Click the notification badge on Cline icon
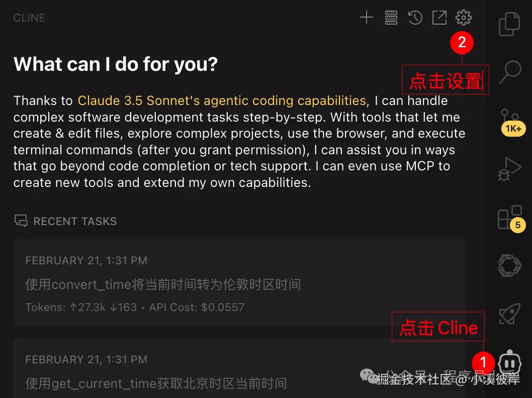532x398 pixels. coord(483,362)
